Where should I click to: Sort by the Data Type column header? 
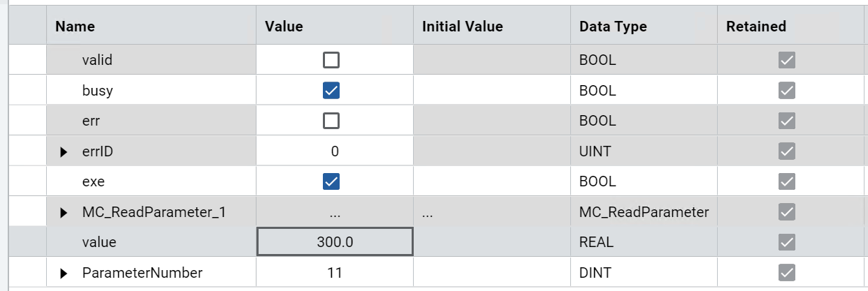point(613,27)
